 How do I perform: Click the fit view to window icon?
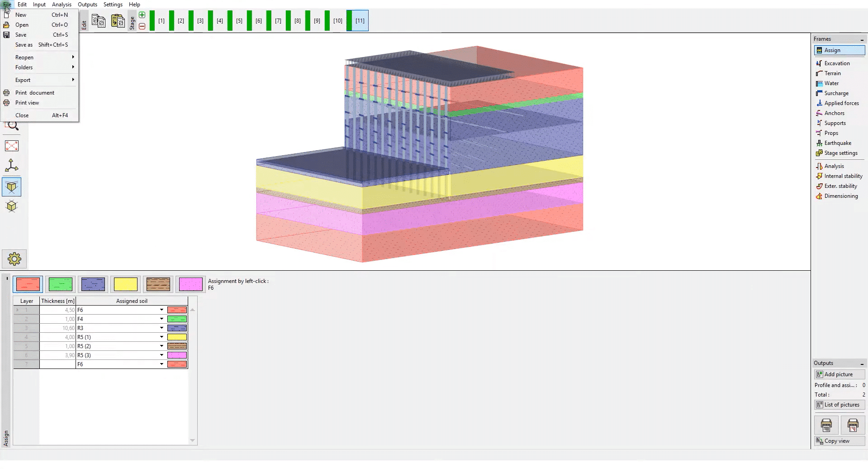(12, 146)
